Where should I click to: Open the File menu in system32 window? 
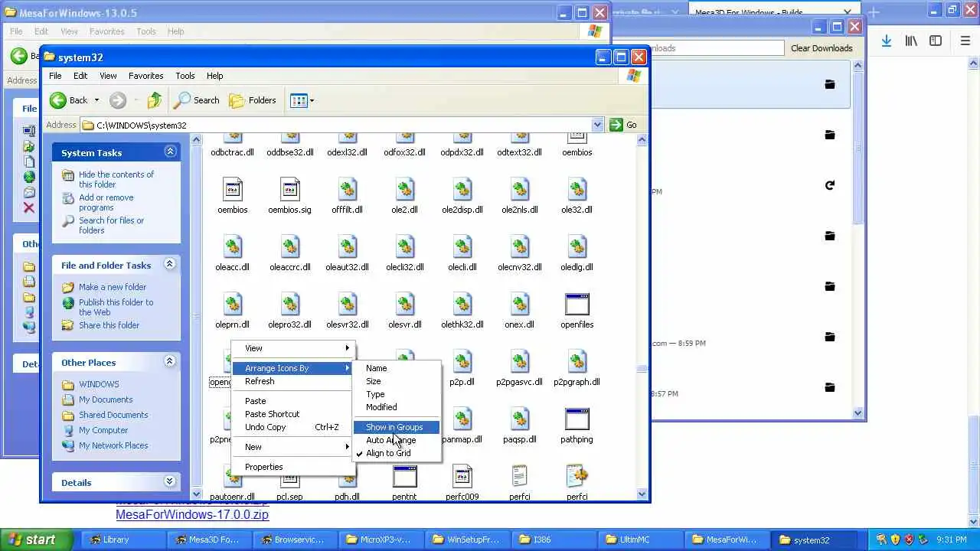55,76
